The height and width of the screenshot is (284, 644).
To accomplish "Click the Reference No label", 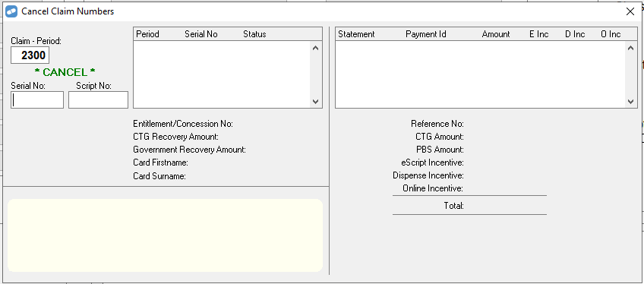I will pos(437,124).
